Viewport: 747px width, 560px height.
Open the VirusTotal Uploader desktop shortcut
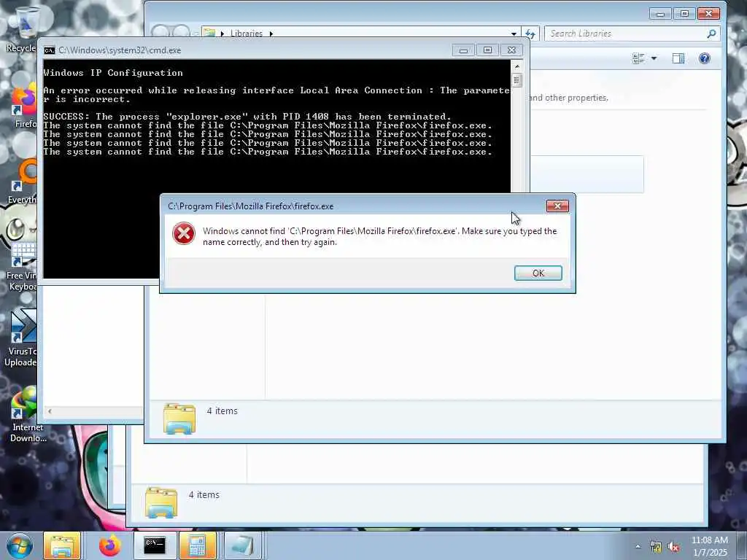[x=21, y=339]
